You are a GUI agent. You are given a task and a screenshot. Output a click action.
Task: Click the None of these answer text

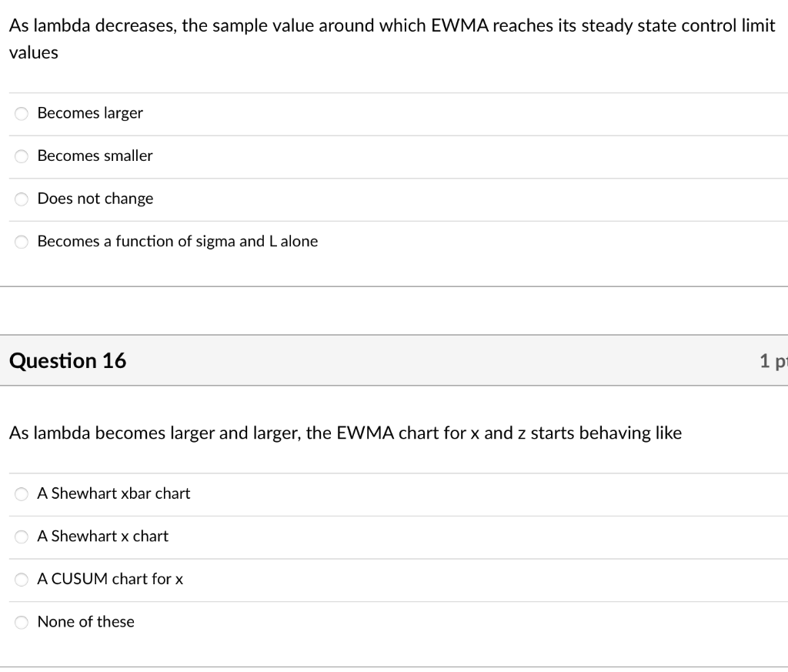click(85, 622)
